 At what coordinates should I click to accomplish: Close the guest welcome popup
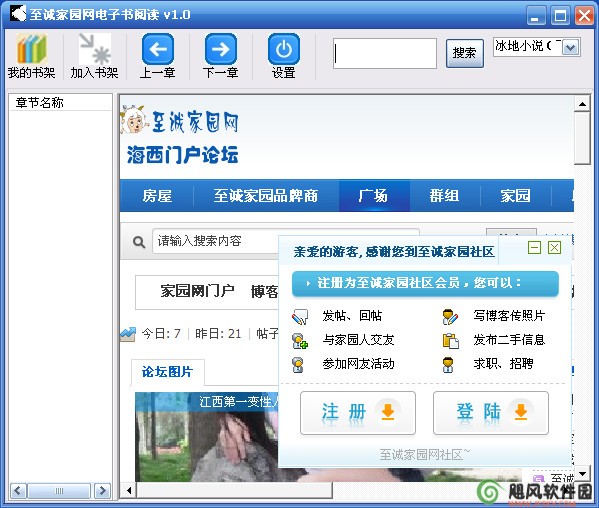(555, 248)
